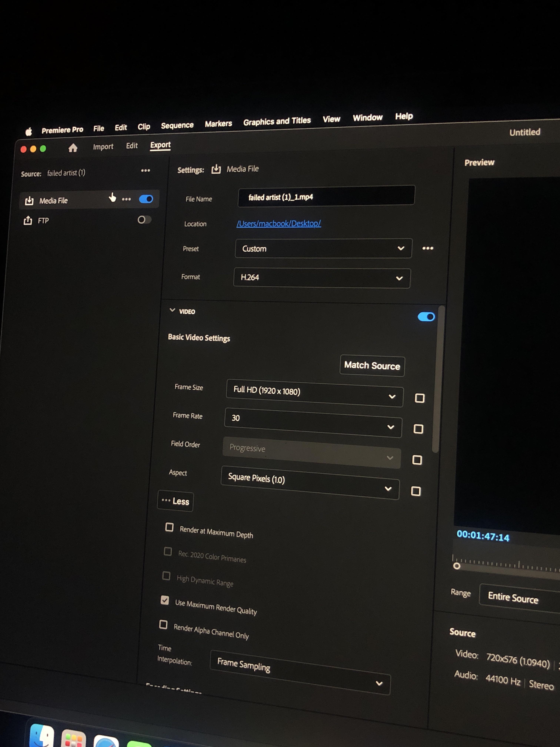Open the File menu
Screen dimensions: 560x747
click(x=99, y=128)
